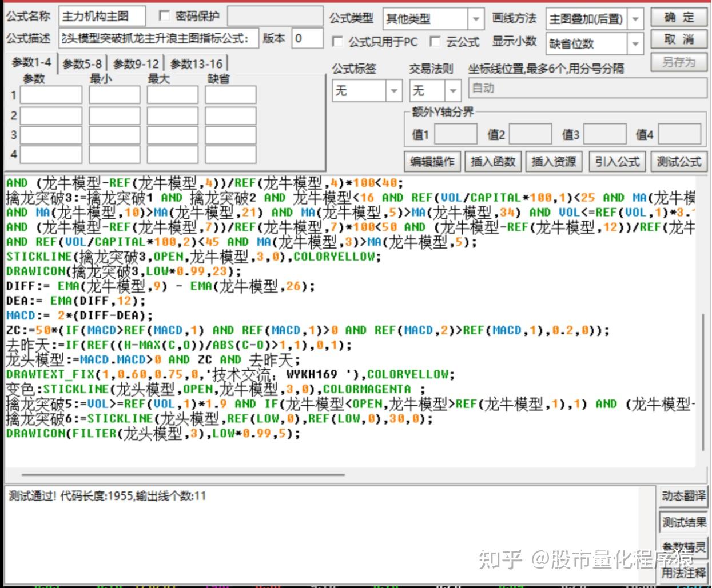Click the password field next to 密码保护
Viewport: 712px width, 588px height.
[275, 16]
